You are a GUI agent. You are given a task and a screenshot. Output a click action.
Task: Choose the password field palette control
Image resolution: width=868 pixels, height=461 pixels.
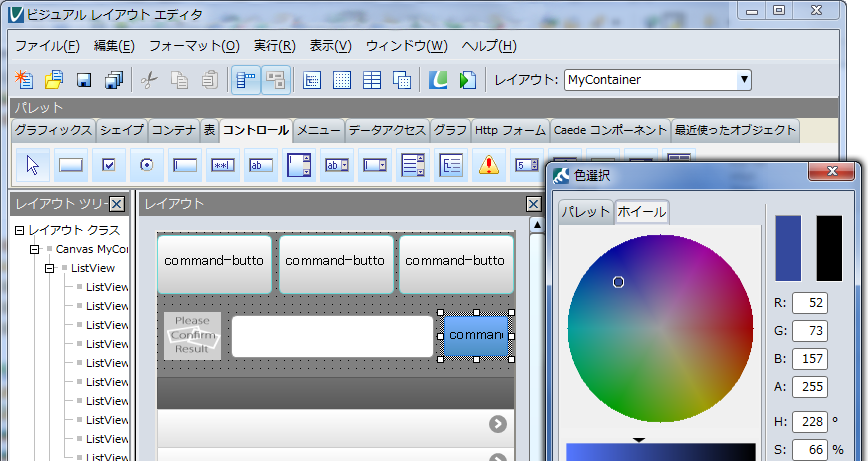pyautogui.click(x=223, y=165)
